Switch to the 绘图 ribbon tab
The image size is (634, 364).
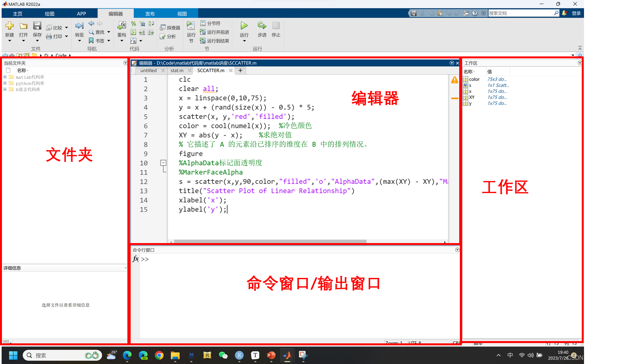pyautogui.click(x=49, y=14)
